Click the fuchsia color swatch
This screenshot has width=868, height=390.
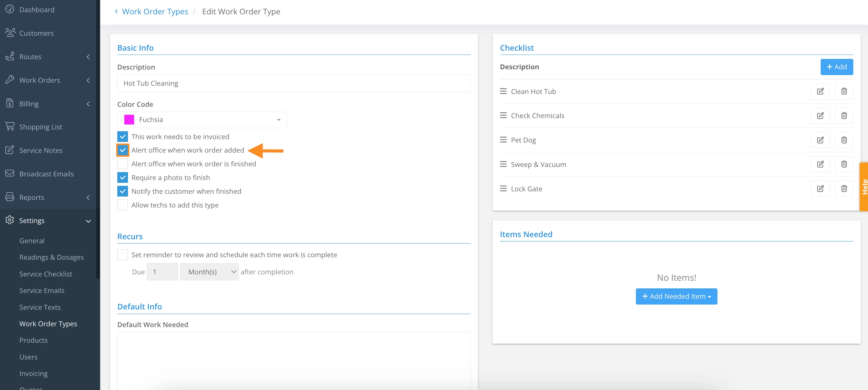(x=129, y=120)
